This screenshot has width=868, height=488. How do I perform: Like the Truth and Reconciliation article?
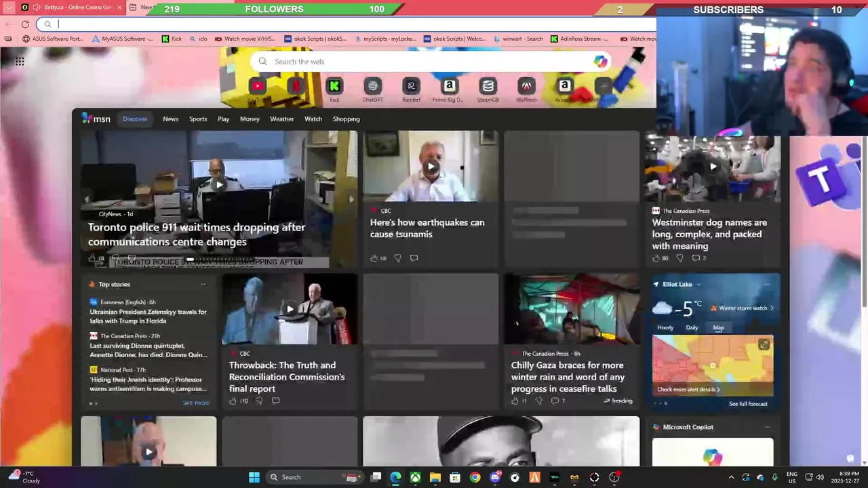(x=233, y=401)
